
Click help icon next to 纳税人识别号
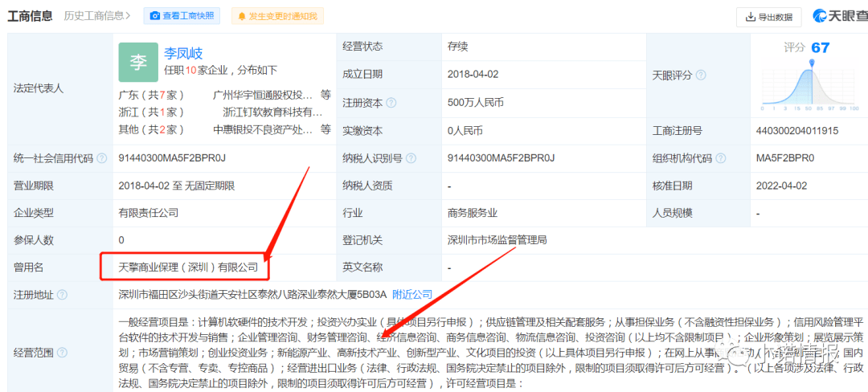tap(411, 159)
